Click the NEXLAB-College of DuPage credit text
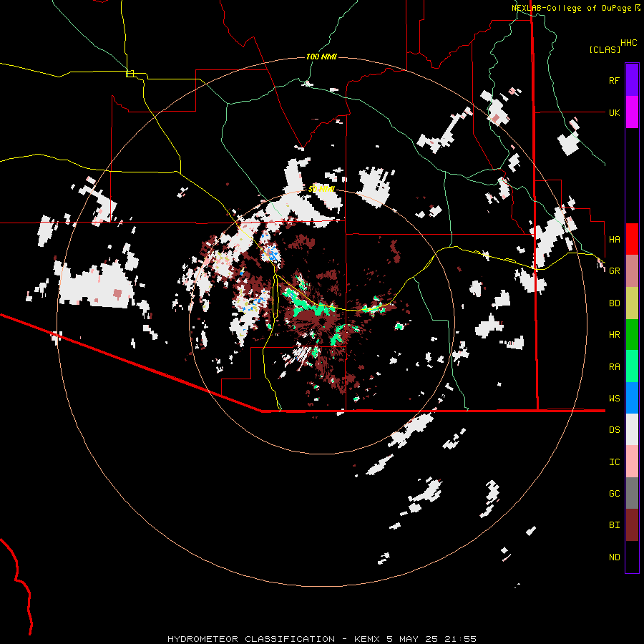Viewport: 644px width, 644px height. point(571,8)
